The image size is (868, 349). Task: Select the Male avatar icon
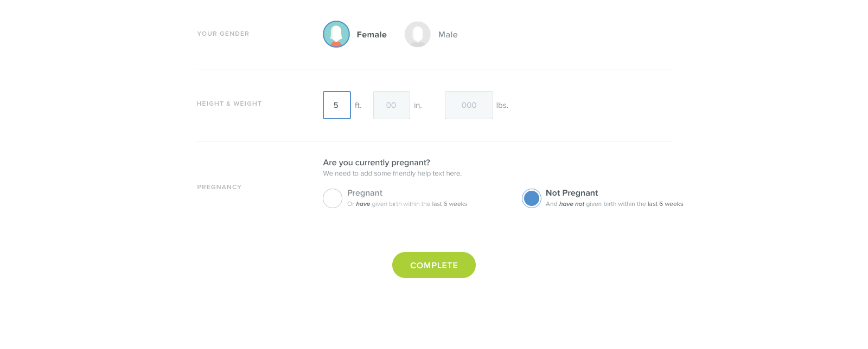(418, 34)
